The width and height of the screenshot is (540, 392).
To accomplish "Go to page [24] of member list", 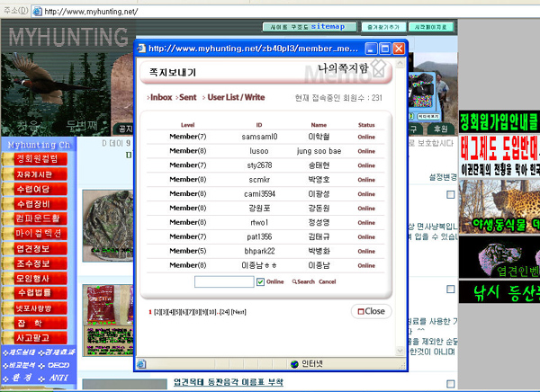I will (223, 312).
